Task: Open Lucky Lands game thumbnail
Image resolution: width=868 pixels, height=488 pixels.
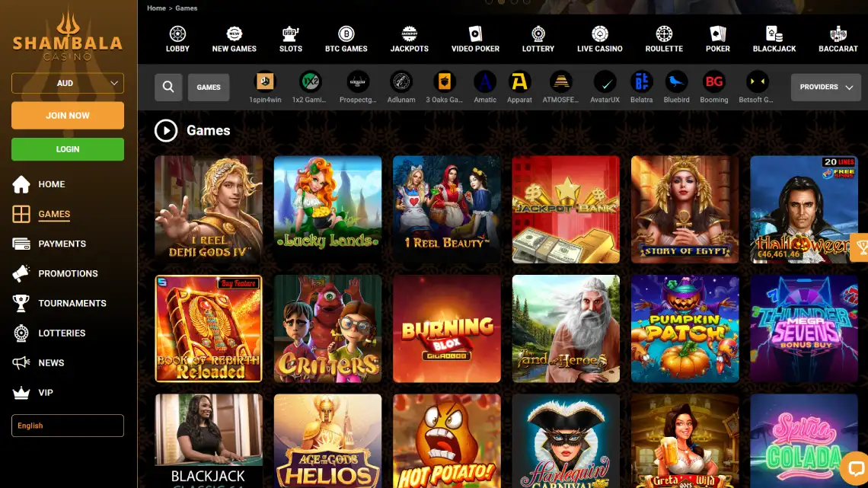Action: [x=327, y=209]
